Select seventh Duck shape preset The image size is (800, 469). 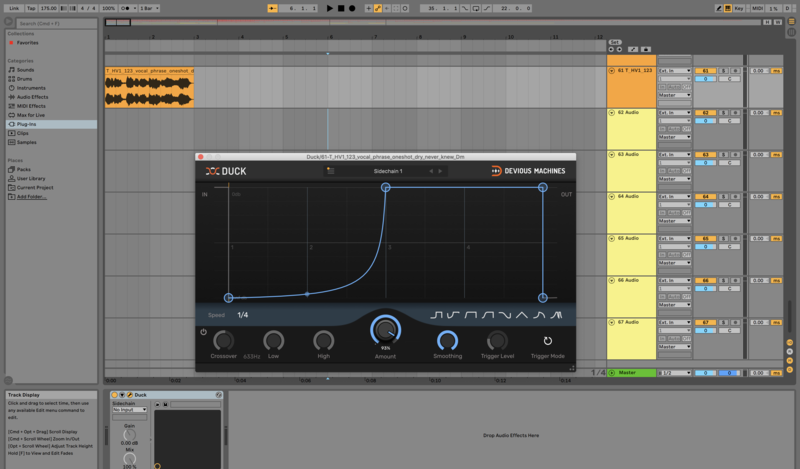click(539, 315)
